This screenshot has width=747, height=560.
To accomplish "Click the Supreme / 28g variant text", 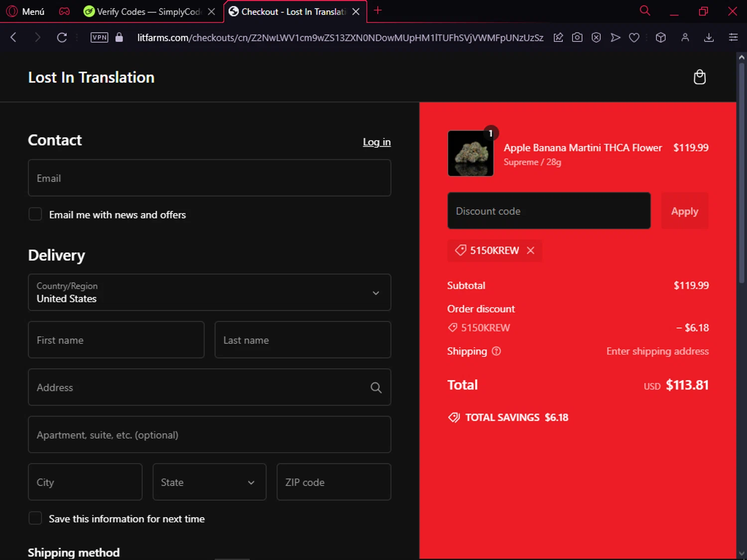I will click(x=532, y=162).
